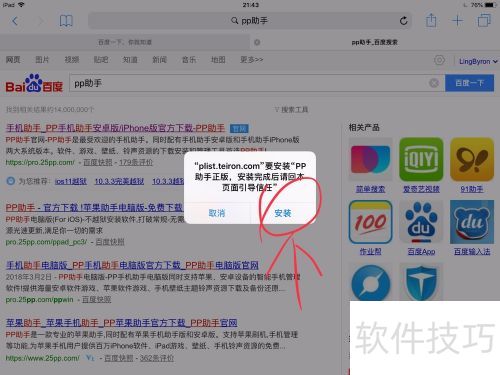Tap the Wi-Fi indicator in status bar
The image size is (500, 375).
21,5
